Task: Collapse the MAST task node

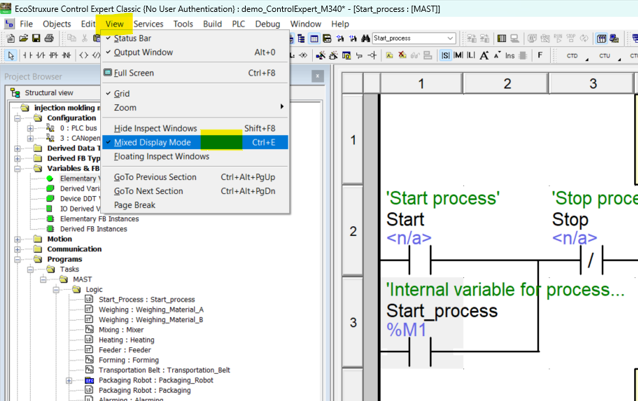Action: (x=44, y=279)
